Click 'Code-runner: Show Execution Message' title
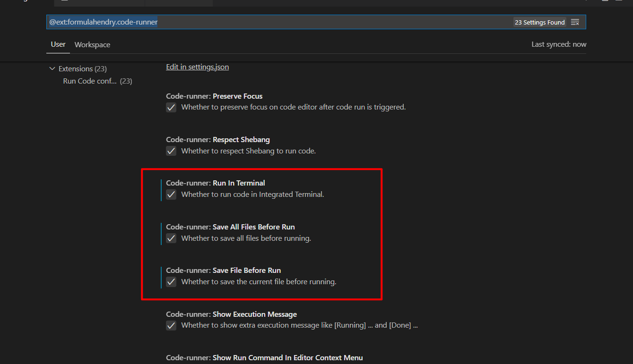 232,314
